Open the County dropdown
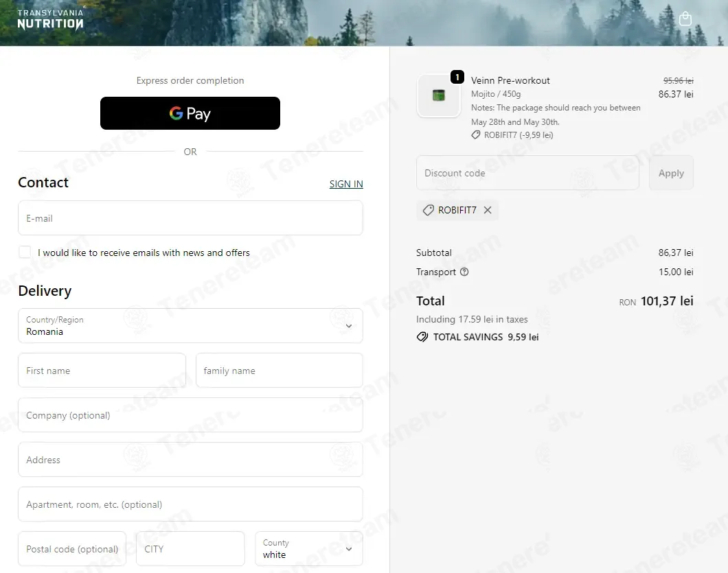 (309, 548)
